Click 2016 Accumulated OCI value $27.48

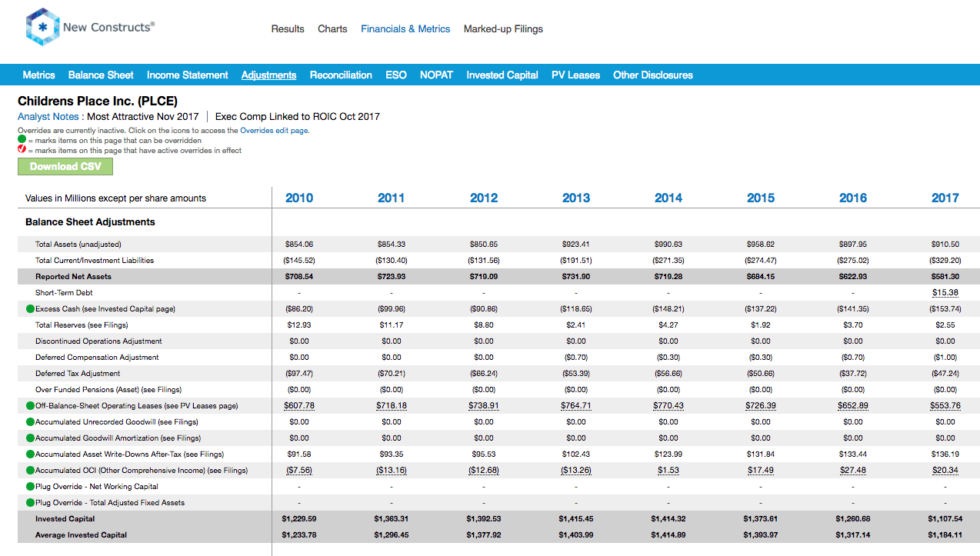click(x=853, y=471)
